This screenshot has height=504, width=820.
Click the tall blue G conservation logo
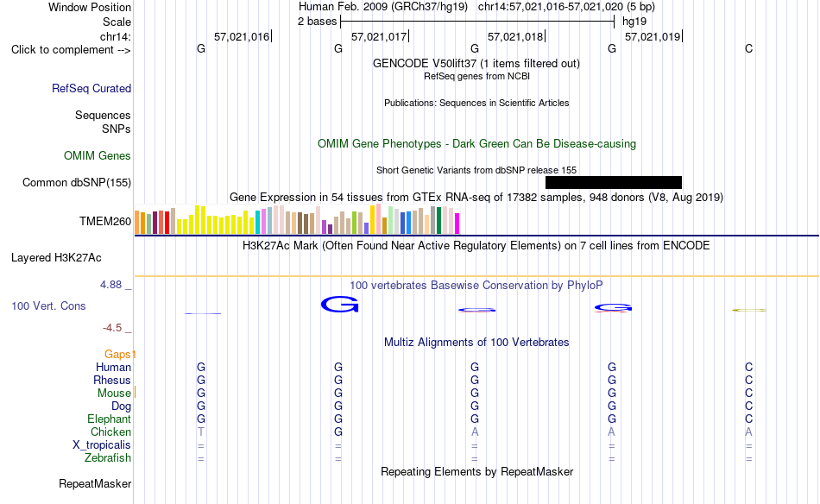340,305
